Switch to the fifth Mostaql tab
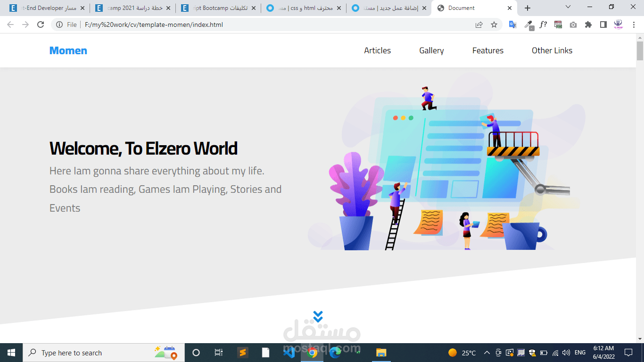The height and width of the screenshot is (362, 644). (389, 8)
